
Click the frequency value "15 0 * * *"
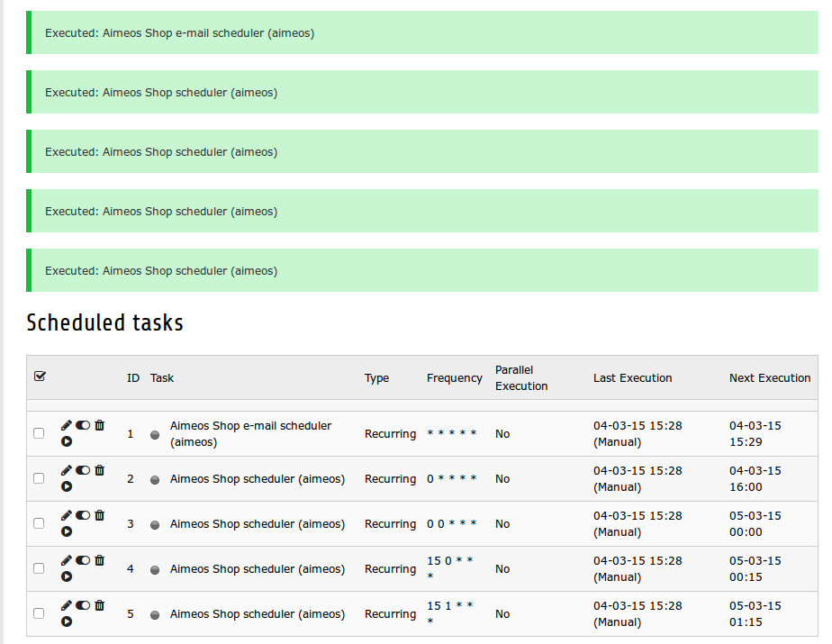(x=450, y=568)
